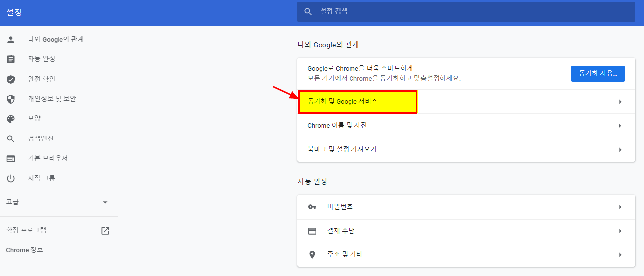Click the credit card icon beside 결제 수단
The height and width of the screenshot is (276, 644).
pyautogui.click(x=312, y=231)
